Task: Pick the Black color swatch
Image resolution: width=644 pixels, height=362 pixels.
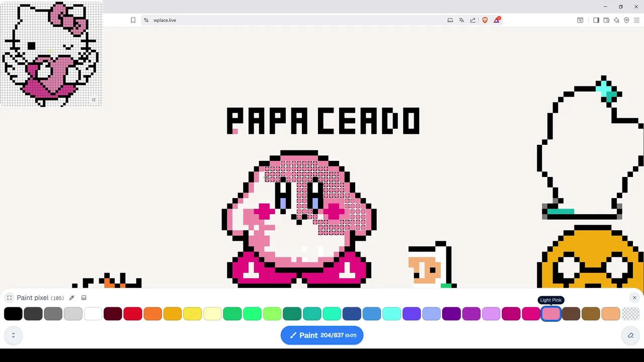Action: coord(13,314)
